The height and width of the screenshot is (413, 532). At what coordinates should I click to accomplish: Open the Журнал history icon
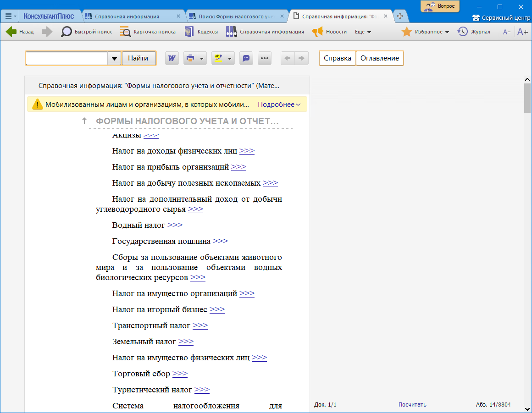463,32
